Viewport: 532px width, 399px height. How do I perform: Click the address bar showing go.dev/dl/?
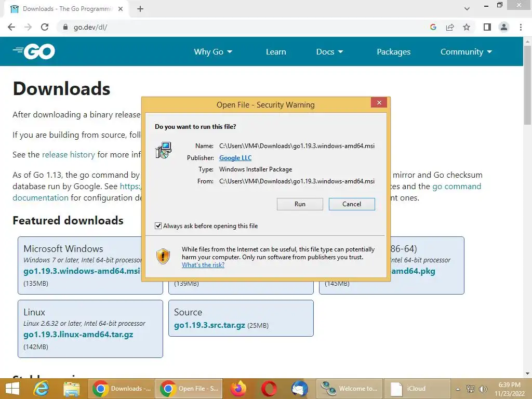[x=237, y=27]
